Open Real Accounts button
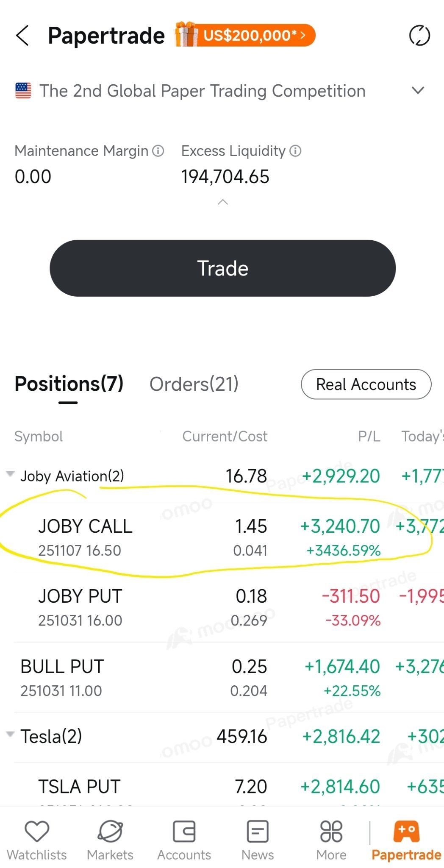 [x=366, y=384]
